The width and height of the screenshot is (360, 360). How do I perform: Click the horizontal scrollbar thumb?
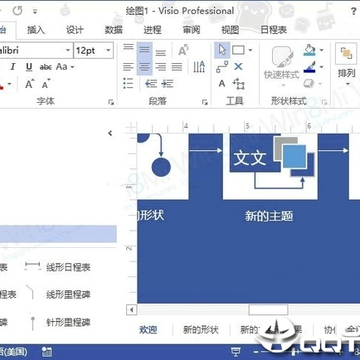coord(268,310)
